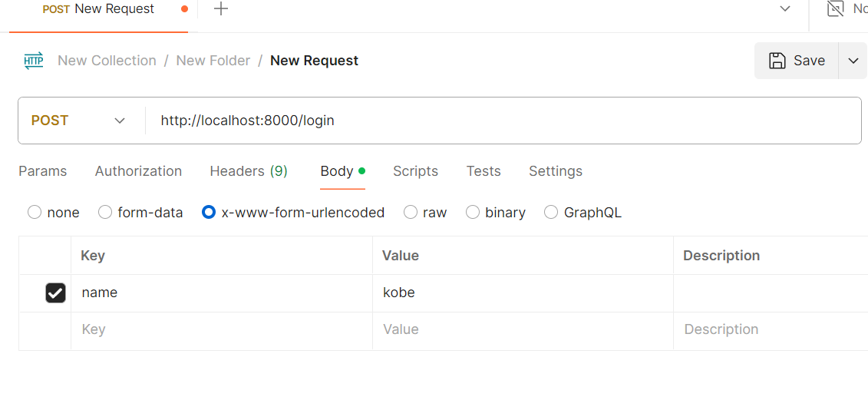
Task: Click the HTTP request type icon
Action: (34, 61)
